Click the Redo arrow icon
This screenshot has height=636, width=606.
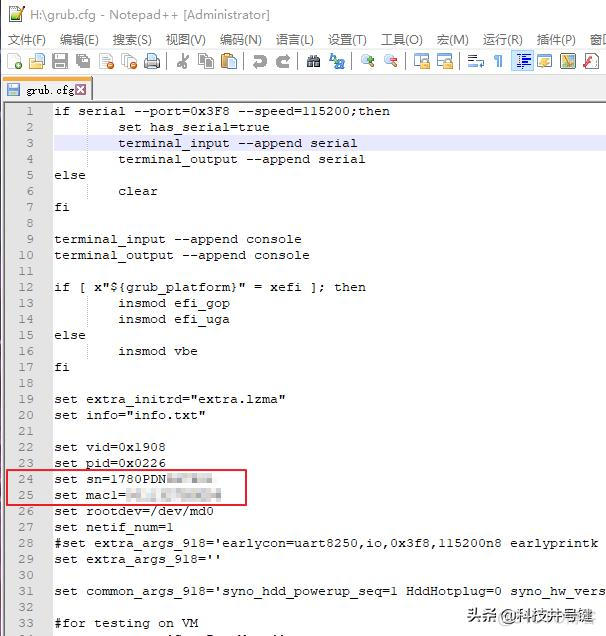(x=283, y=61)
